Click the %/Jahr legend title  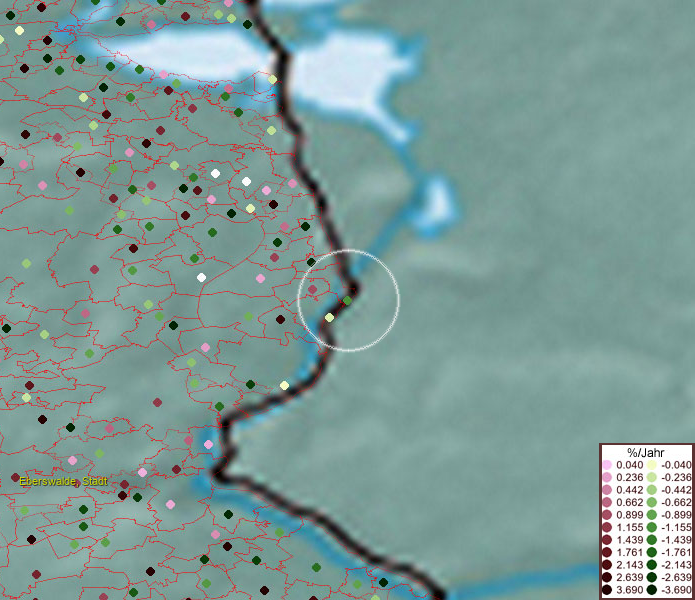point(645,451)
